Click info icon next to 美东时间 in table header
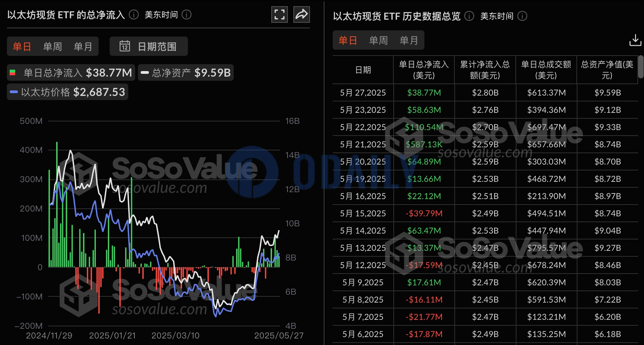The width and height of the screenshot is (644, 345). click(522, 16)
